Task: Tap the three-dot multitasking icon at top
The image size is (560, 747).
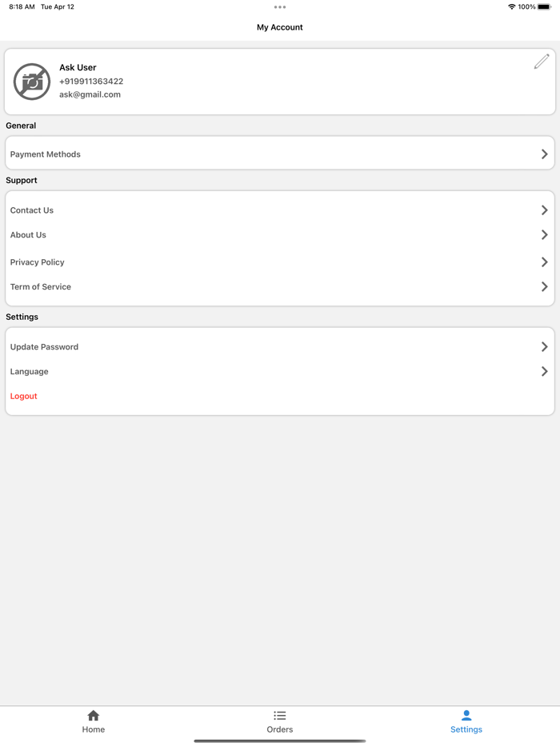Action: pos(280,7)
